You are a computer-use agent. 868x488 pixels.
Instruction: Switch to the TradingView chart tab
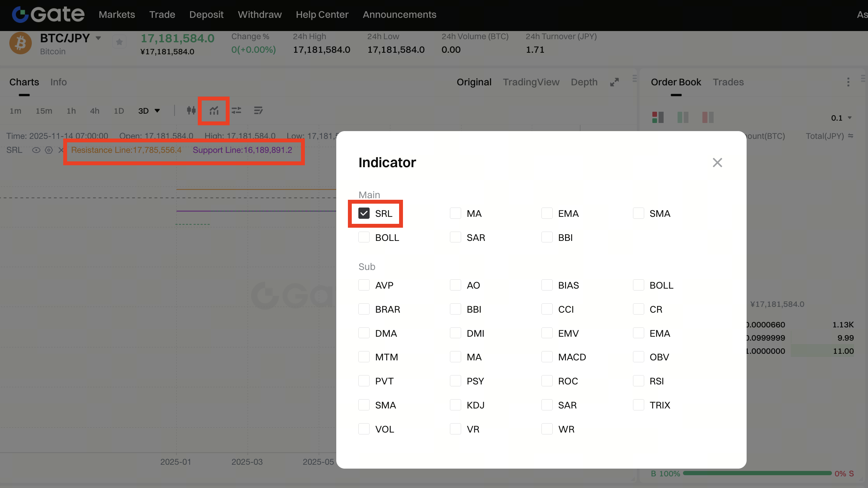pyautogui.click(x=531, y=82)
